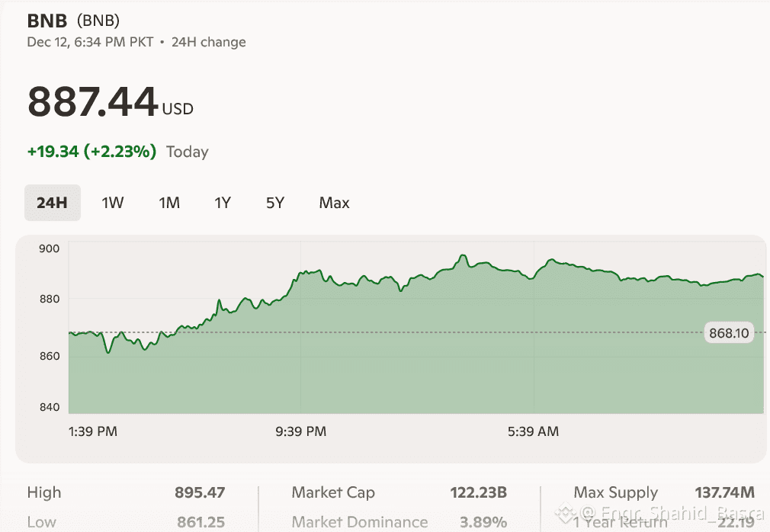Click the High value 895.47

pyautogui.click(x=200, y=493)
